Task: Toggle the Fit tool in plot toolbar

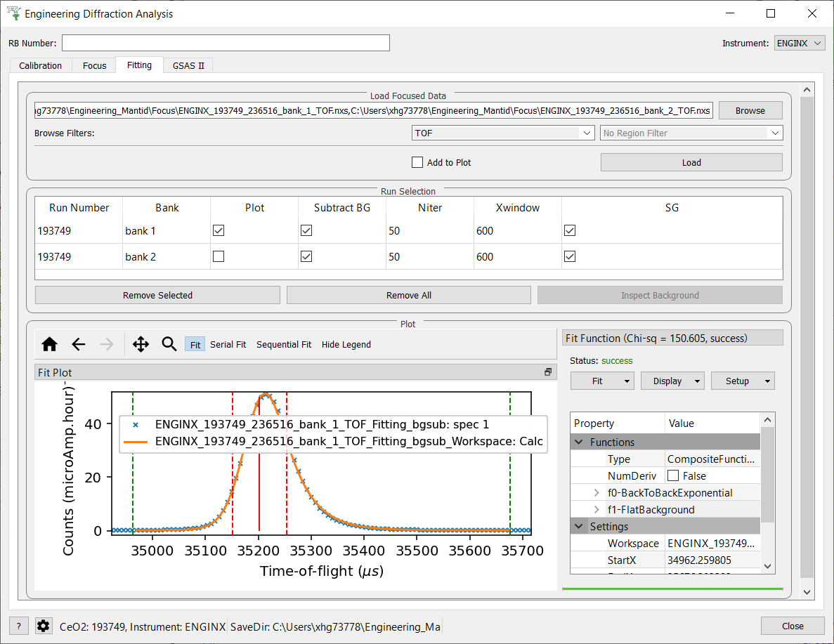Action: click(195, 345)
